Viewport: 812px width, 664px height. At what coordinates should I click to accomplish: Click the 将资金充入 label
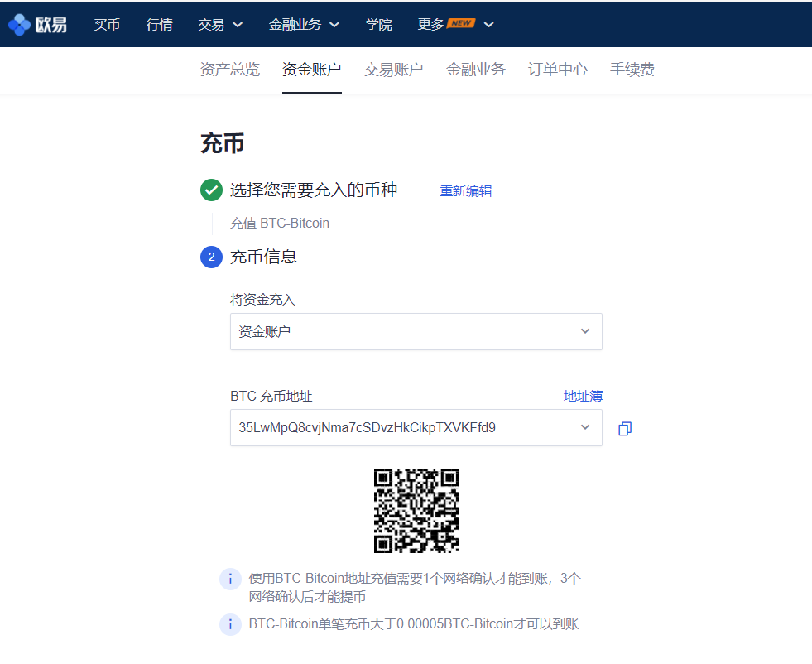click(x=262, y=300)
